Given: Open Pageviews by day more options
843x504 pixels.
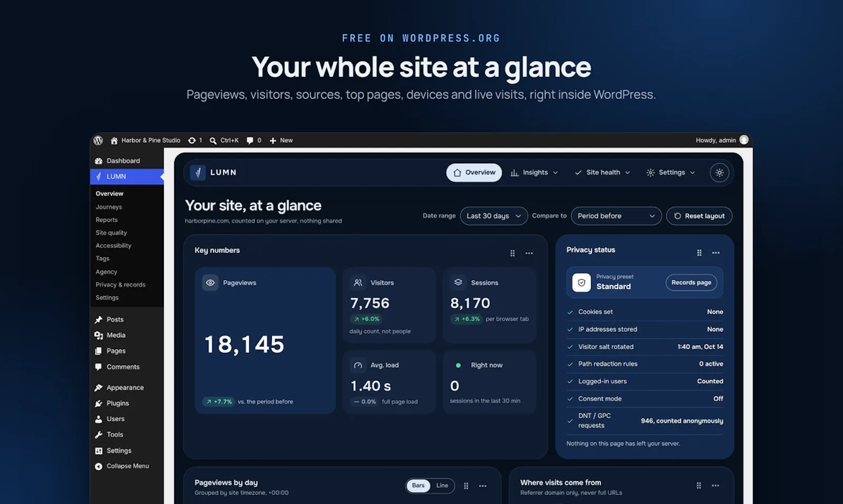Looking at the screenshot, I should pyautogui.click(x=483, y=486).
